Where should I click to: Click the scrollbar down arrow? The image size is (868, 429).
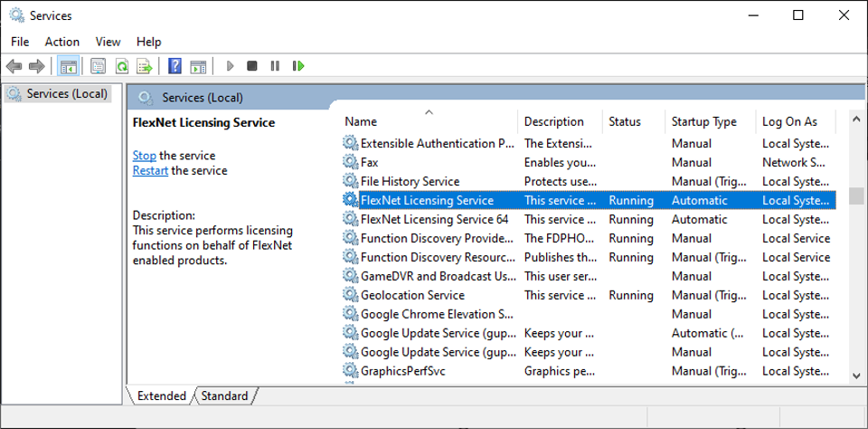856,376
